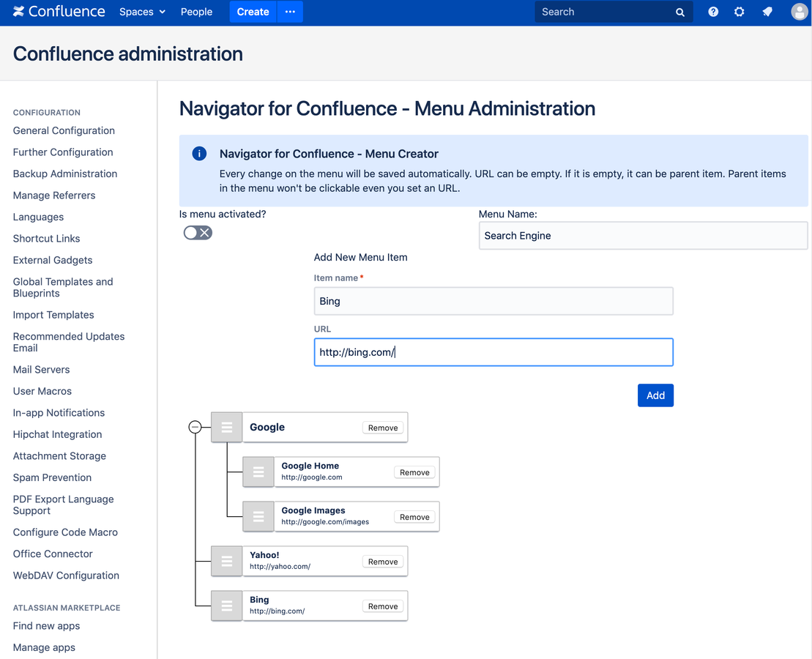Viewport: 812px width, 659px height.
Task: Click the search magnifier icon
Action: (680, 12)
